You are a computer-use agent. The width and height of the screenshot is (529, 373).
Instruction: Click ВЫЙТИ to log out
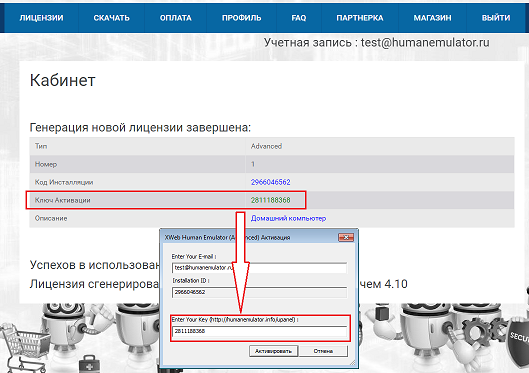pyautogui.click(x=496, y=18)
